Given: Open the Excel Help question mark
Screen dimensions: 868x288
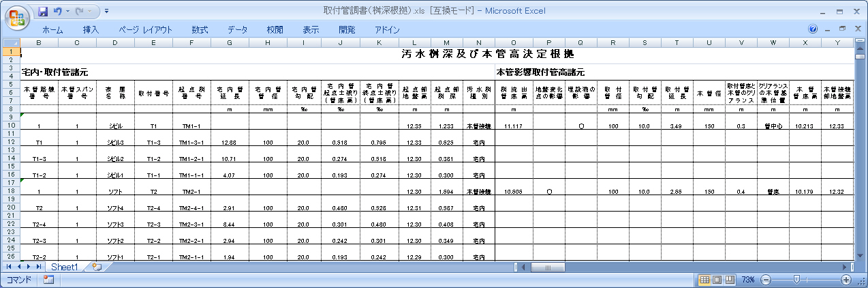Looking at the screenshot, I should click(x=812, y=29).
